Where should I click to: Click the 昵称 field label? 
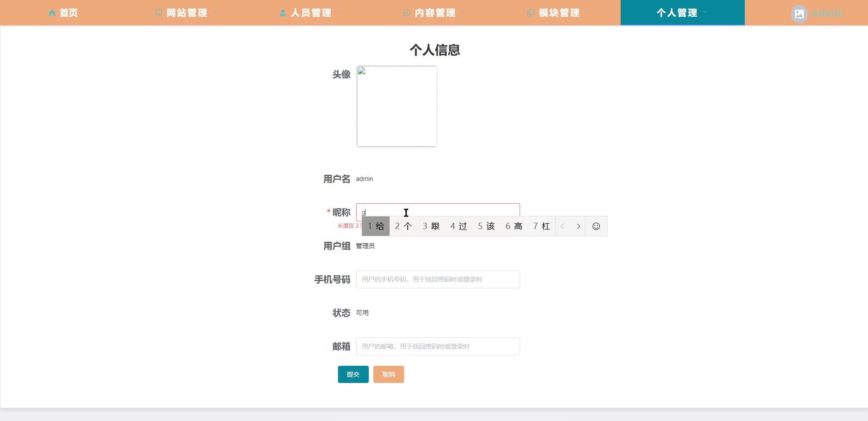(342, 212)
